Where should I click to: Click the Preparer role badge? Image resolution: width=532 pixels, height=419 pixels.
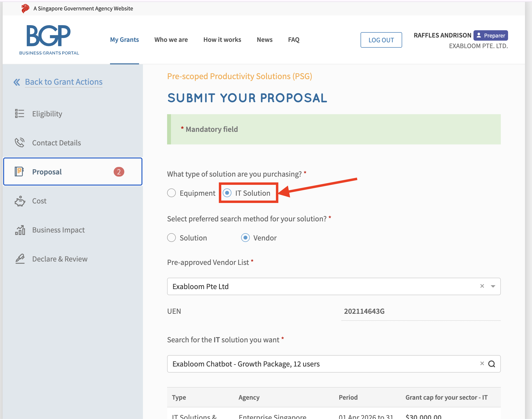491,36
